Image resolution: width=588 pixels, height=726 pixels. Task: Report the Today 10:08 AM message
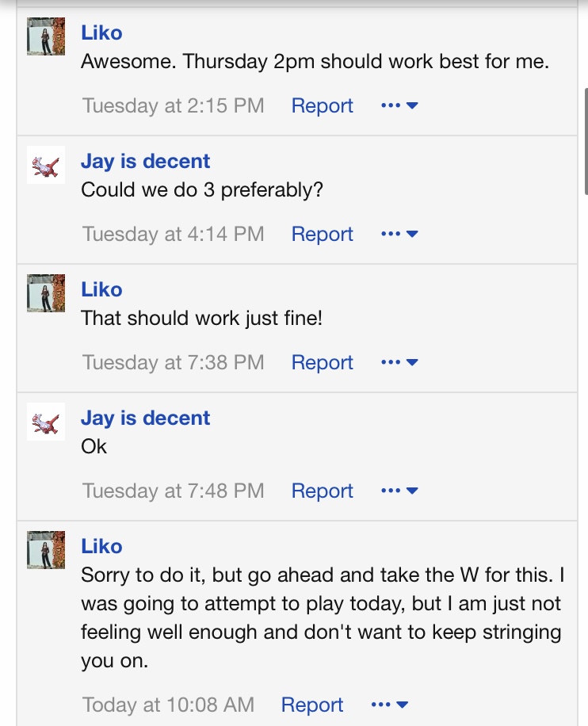[x=312, y=705]
